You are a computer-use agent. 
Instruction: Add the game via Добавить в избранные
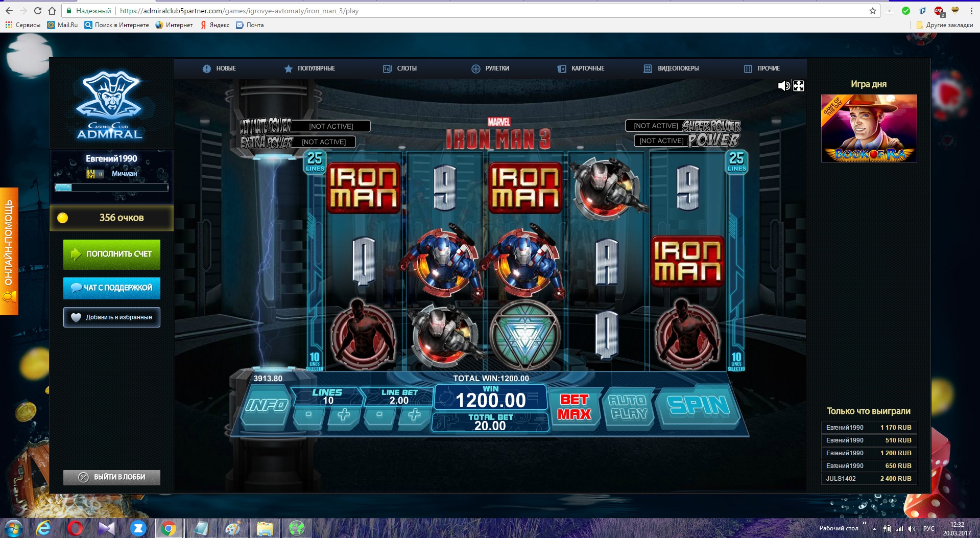click(112, 317)
